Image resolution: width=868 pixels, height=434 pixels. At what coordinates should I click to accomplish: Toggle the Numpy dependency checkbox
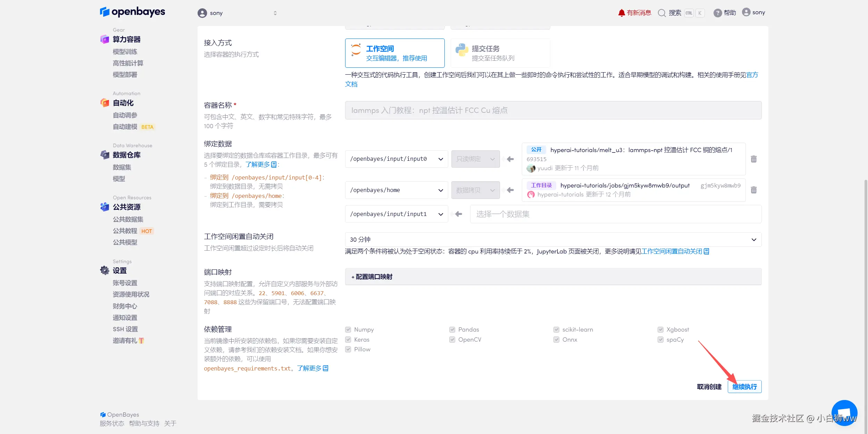pyautogui.click(x=348, y=329)
